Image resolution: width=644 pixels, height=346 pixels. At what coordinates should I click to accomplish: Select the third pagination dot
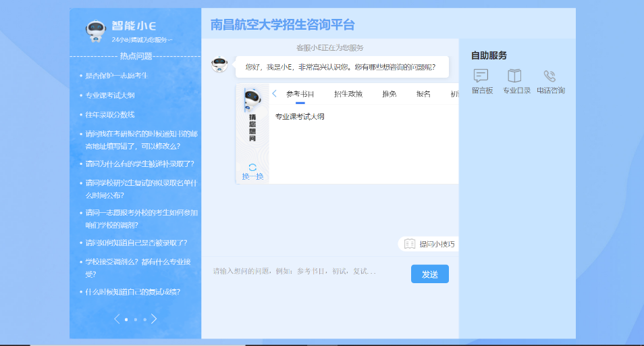144,319
